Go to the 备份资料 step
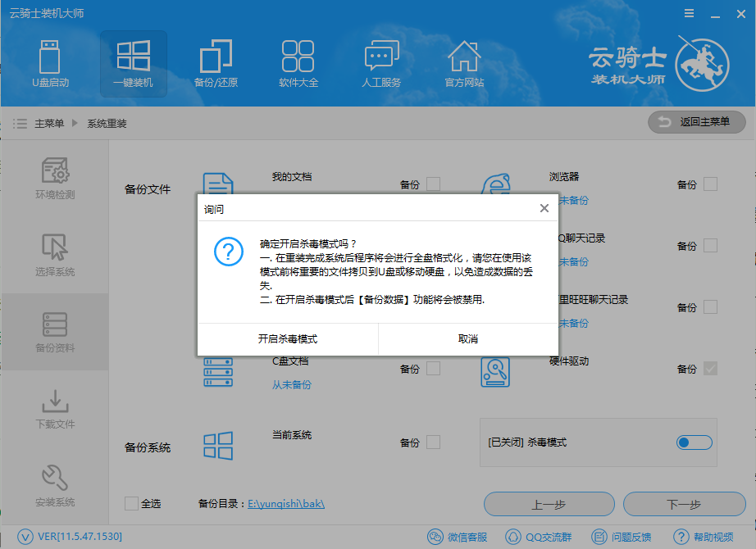Viewport: 756px width, 549px height. (55, 332)
